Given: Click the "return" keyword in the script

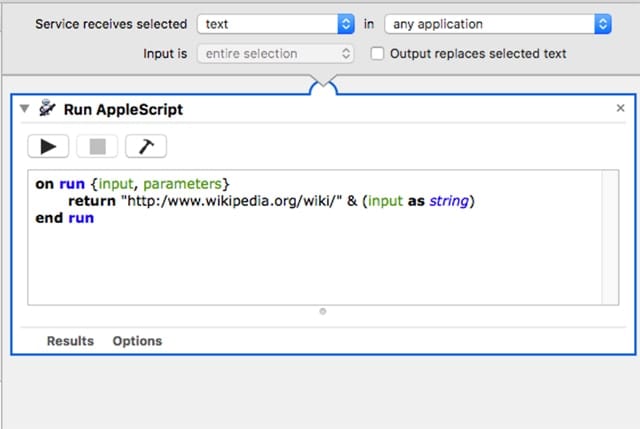Looking at the screenshot, I should pos(90,201).
